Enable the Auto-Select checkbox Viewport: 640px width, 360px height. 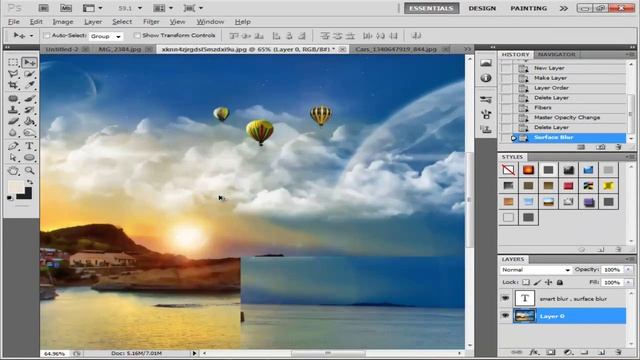[47, 36]
